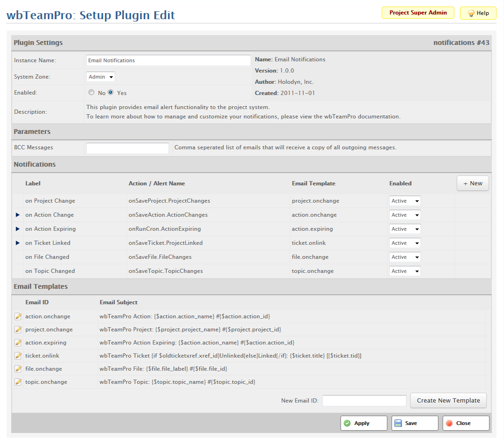Viewport: 504px width, 440px height.
Task: Click the + New notification button
Action: [x=473, y=183]
